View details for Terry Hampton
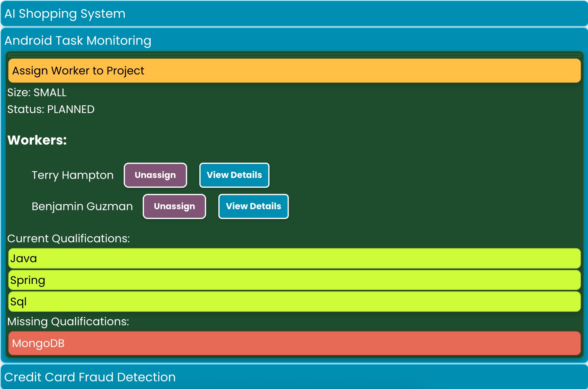This screenshot has width=588, height=389. click(x=234, y=175)
